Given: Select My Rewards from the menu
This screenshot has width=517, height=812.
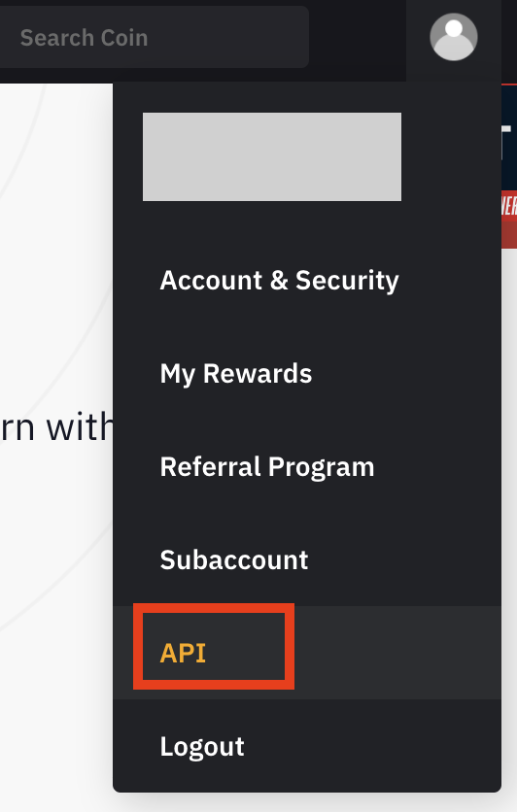Looking at the screenshot, I should [x=236, y=373].
